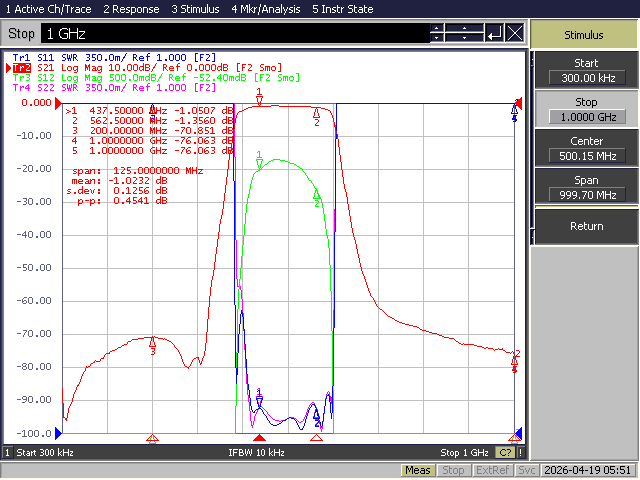Image resolution: width=640 pixels, height=480 pixels.
Task: Click the 0.000 reference level label
Action: click(37, 102)
